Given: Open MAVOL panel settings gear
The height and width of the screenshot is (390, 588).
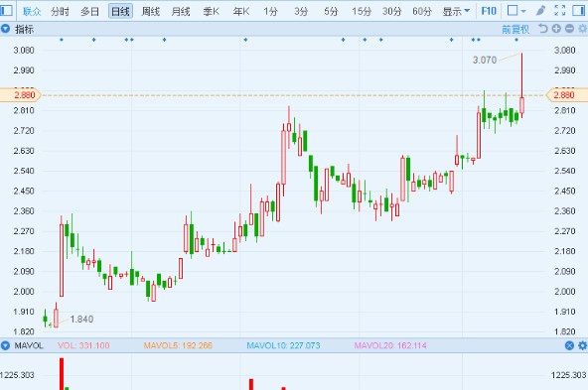Looking at the screenshot, I should click(x=582, y=345).
